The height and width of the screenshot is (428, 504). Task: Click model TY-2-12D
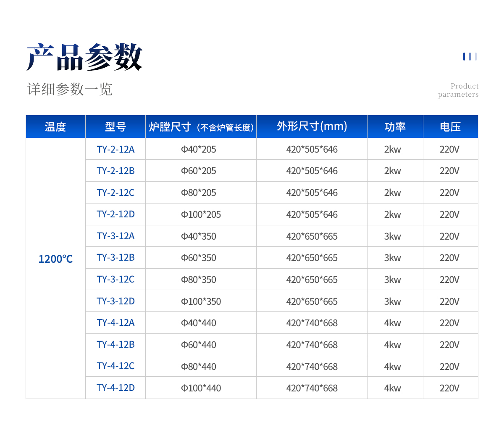(x=115, y=214)
